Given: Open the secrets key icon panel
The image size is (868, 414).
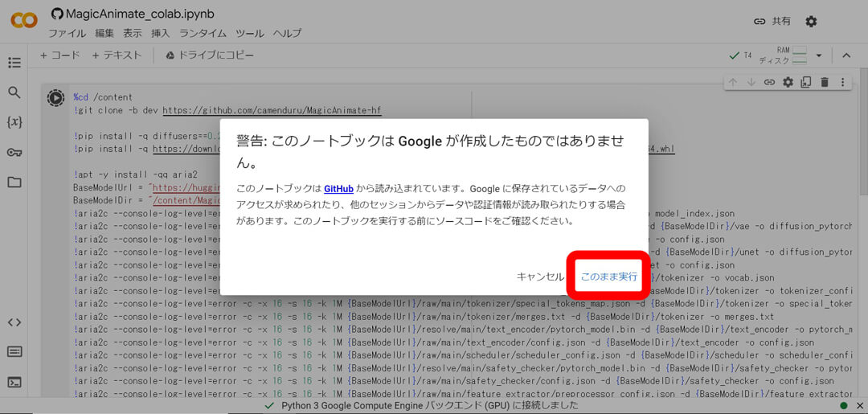Looking at the screenshot, I should 14,153.
